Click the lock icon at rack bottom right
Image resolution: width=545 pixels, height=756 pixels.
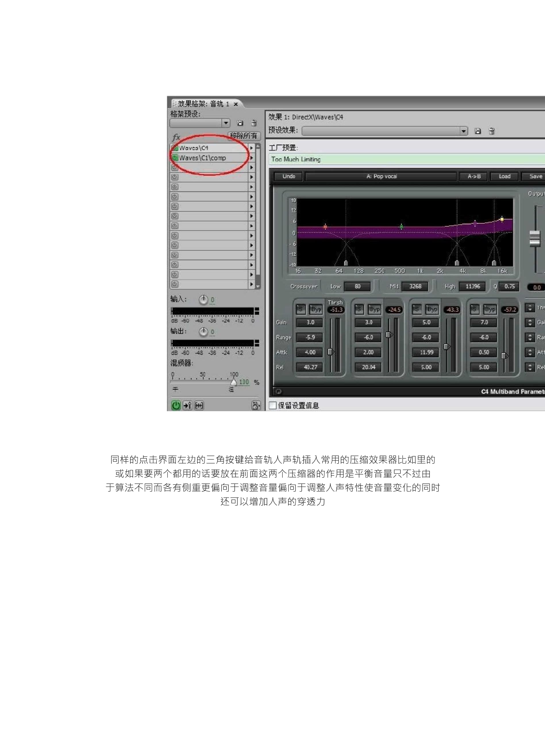coord(255,405)
